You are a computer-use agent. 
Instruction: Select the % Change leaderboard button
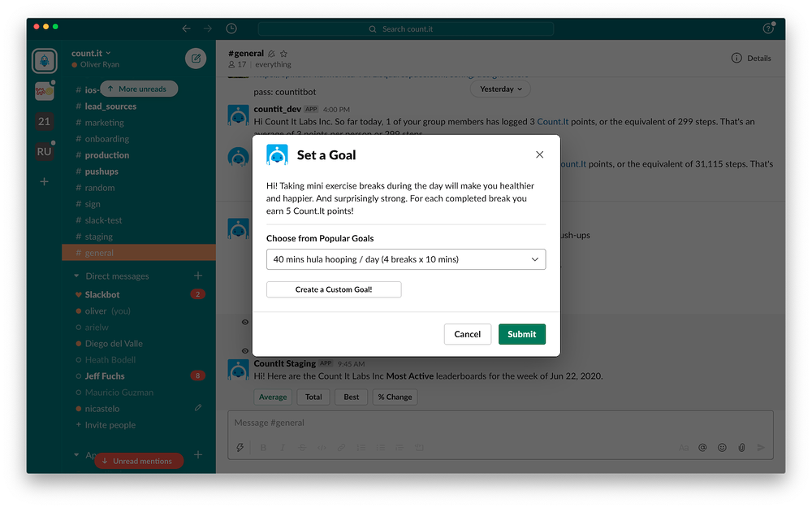pos(395,397)
